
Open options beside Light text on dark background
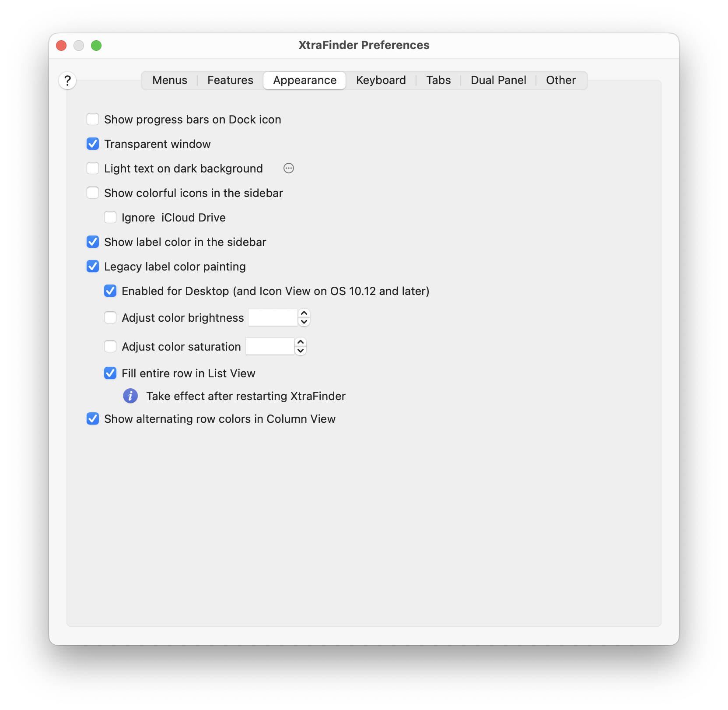(289, 168)
